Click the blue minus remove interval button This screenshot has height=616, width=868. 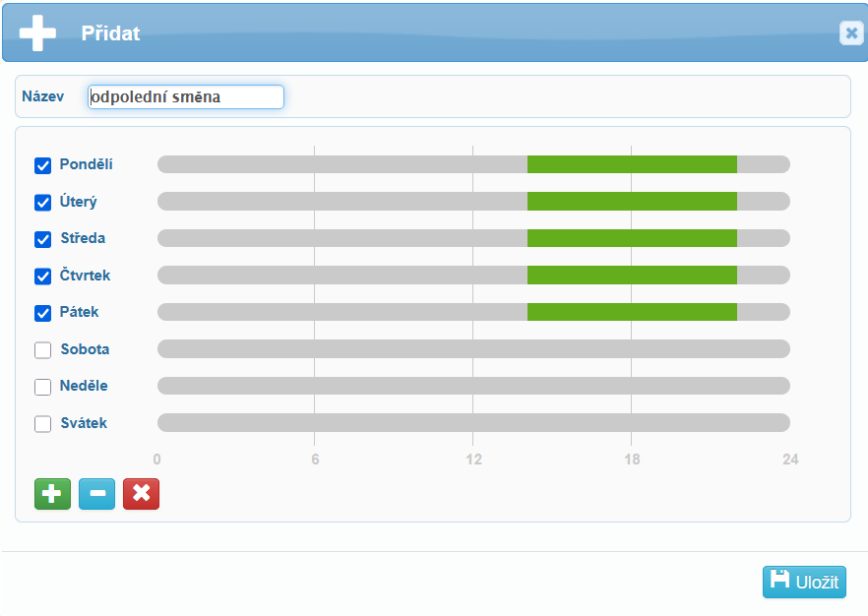coord(96,494)
